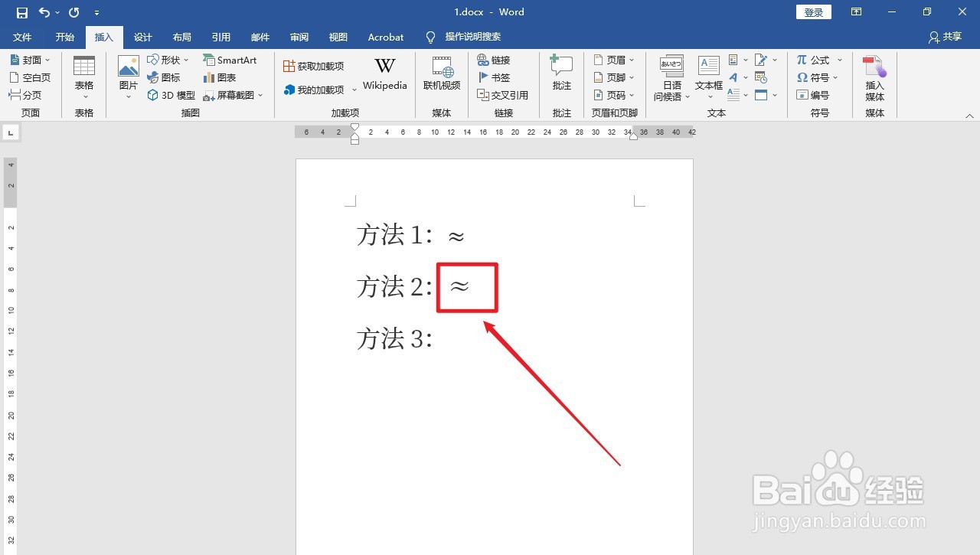Open the 页码 page number dropdown
Image resolution: width=980 pixels, height=555 pixels.
pos(614,95)
